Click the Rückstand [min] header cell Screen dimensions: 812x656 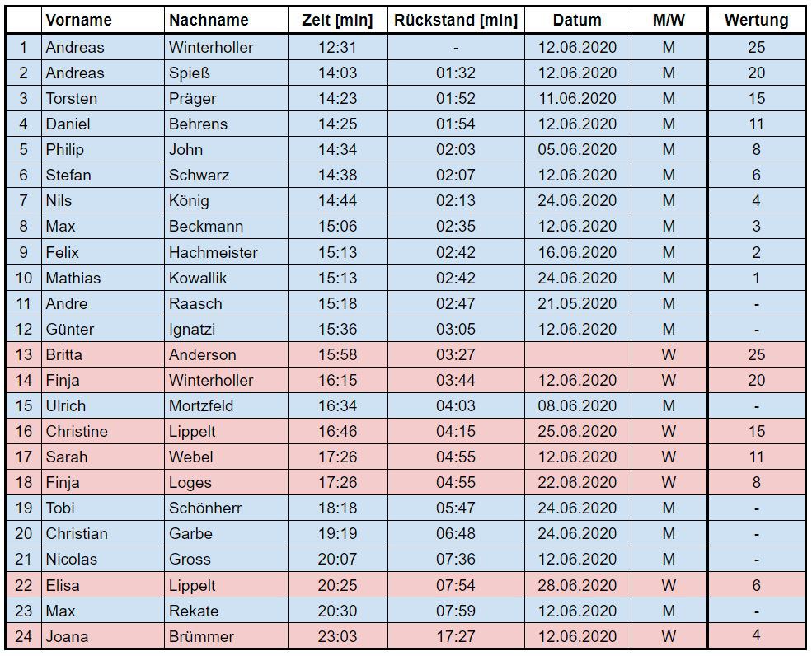click(x=456, y=21)
